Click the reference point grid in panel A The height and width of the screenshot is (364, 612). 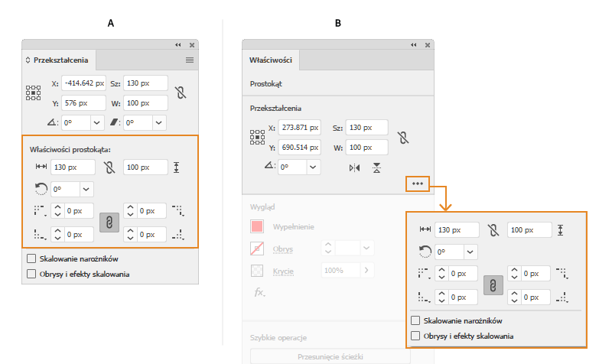[x=34, y=93]
